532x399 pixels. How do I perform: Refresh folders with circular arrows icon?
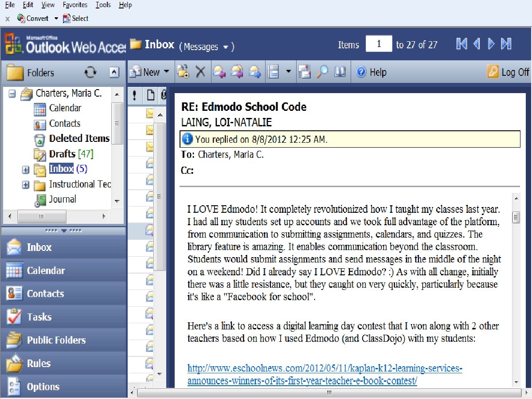(x=90, y=72)
